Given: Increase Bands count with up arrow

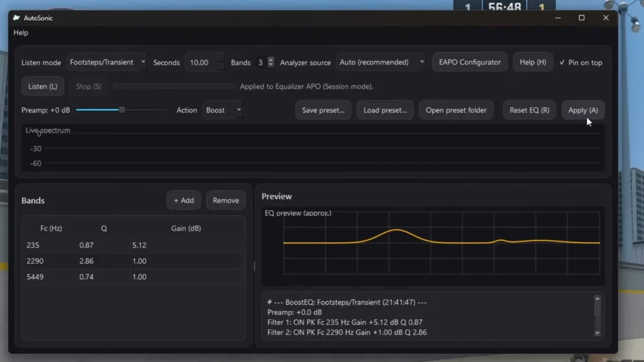Looking at the screenshot, I should click(270, 60).
